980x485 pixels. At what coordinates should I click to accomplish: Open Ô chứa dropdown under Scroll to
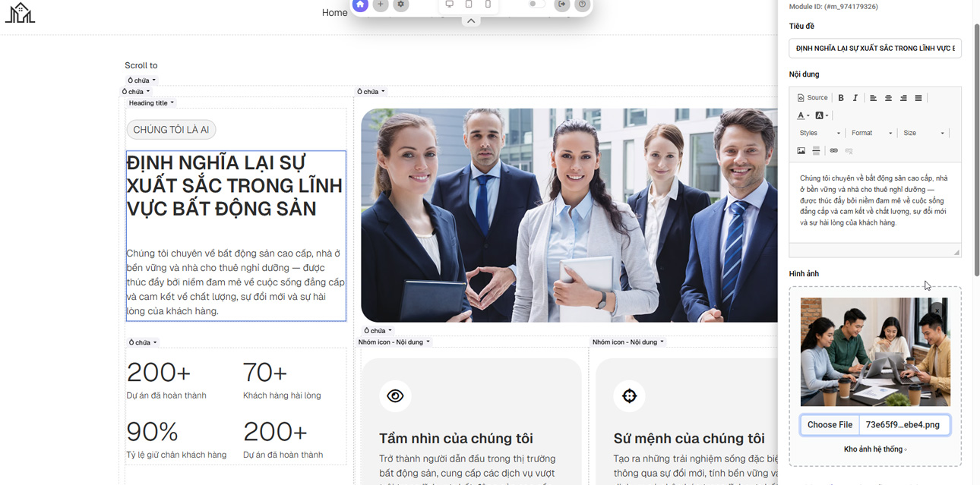point(142,80)
